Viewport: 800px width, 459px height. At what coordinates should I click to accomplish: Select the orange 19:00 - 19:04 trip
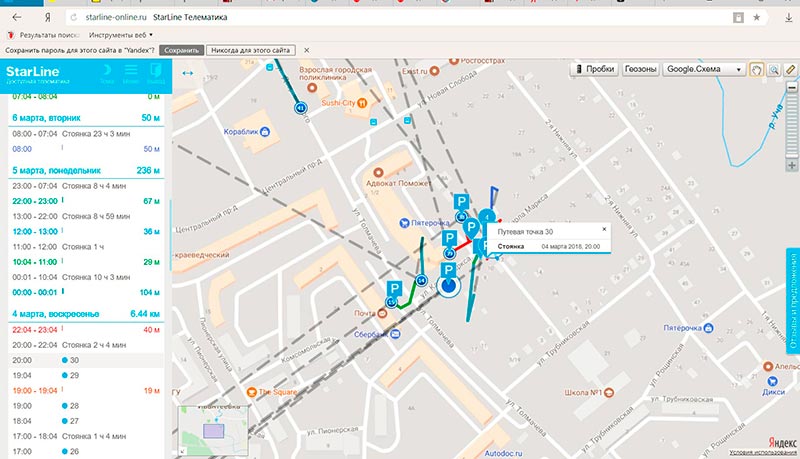86,391
